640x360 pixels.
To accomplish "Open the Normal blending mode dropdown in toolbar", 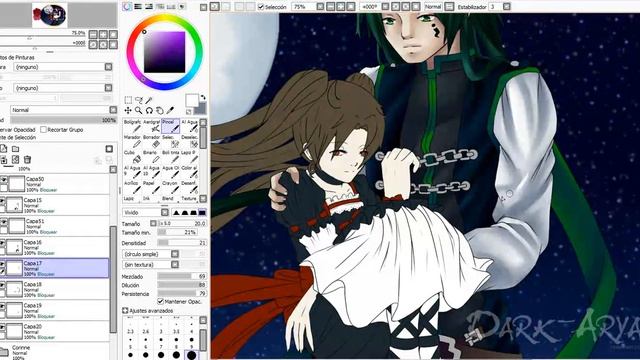I will 449,7.
